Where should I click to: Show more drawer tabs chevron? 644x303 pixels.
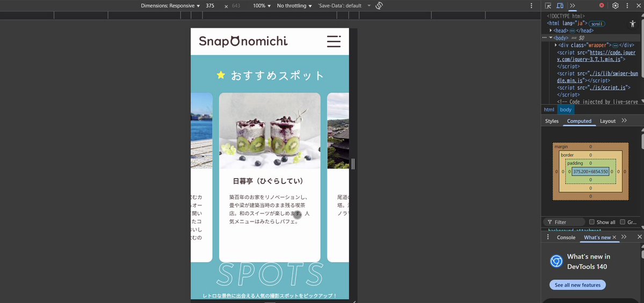click(x=624, y=238)
